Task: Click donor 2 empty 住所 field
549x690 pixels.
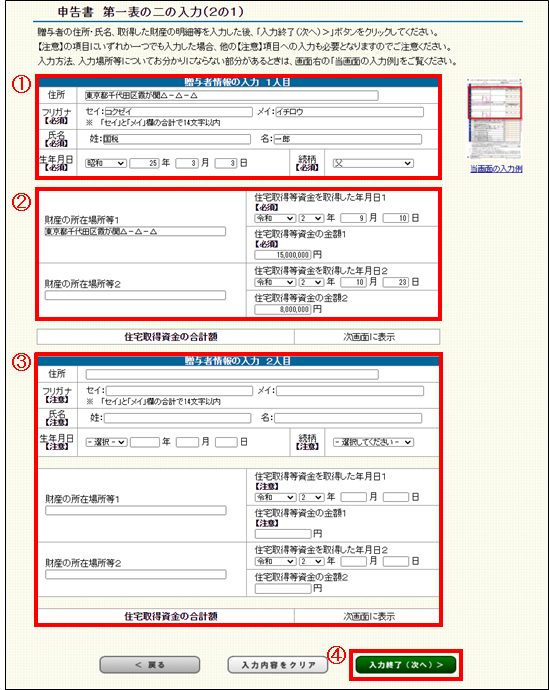Action: [232, 374]
